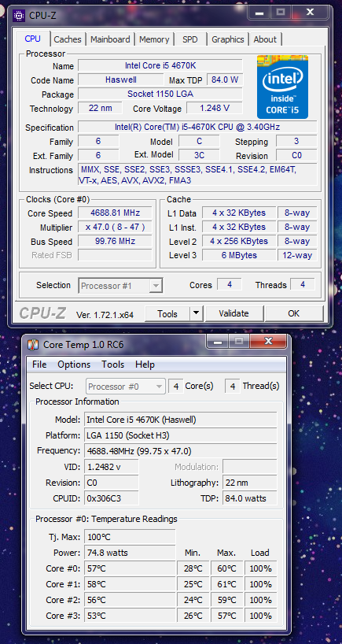Click the Level 3 12-way associativity value

tap(297, 255)
